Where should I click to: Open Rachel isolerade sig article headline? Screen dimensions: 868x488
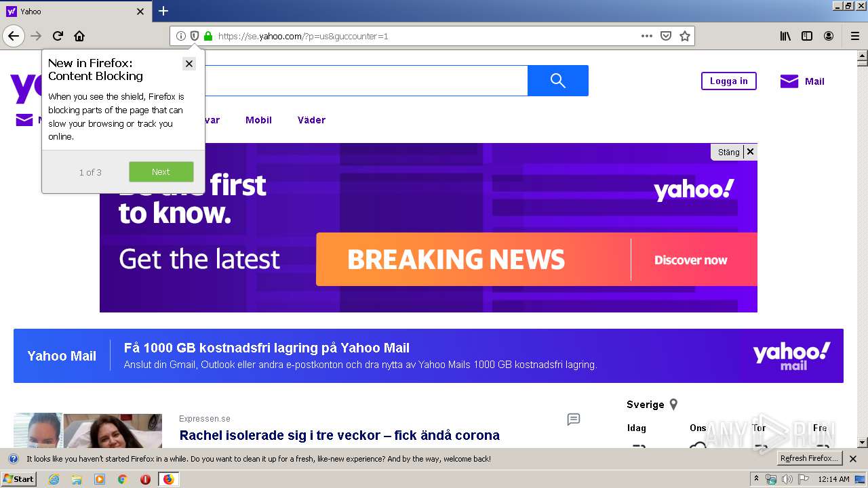[x=339, y=435]
